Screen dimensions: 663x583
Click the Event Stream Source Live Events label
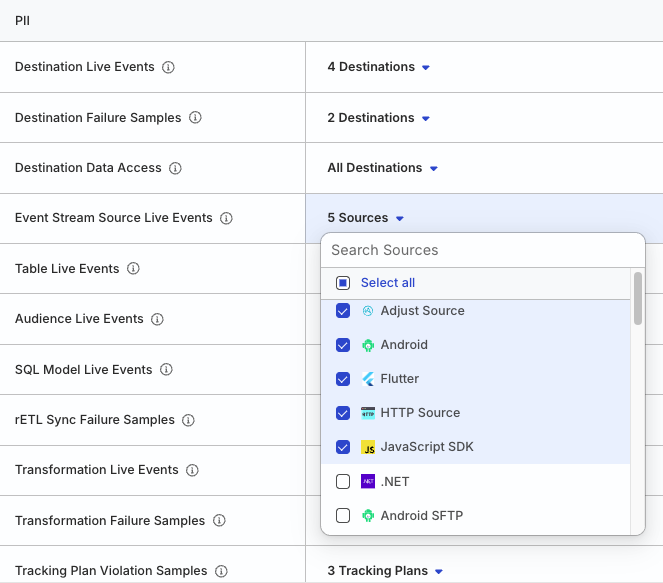click(x=114, y=218)
